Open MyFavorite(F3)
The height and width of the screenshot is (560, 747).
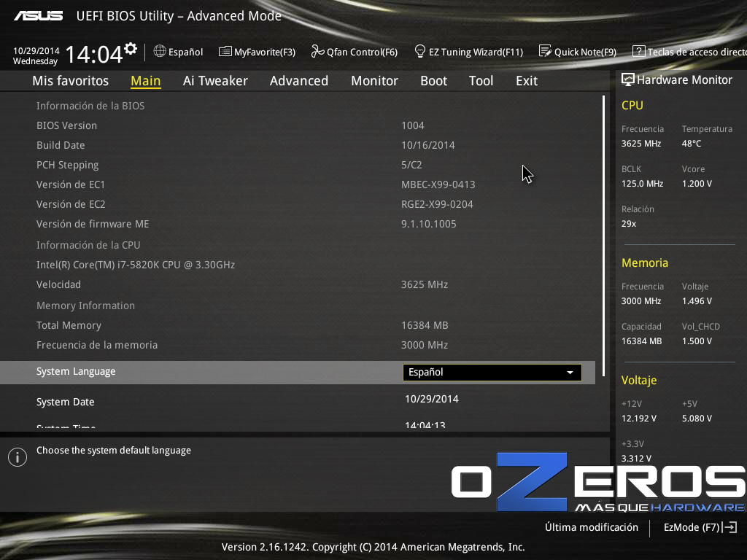[258, 52]
